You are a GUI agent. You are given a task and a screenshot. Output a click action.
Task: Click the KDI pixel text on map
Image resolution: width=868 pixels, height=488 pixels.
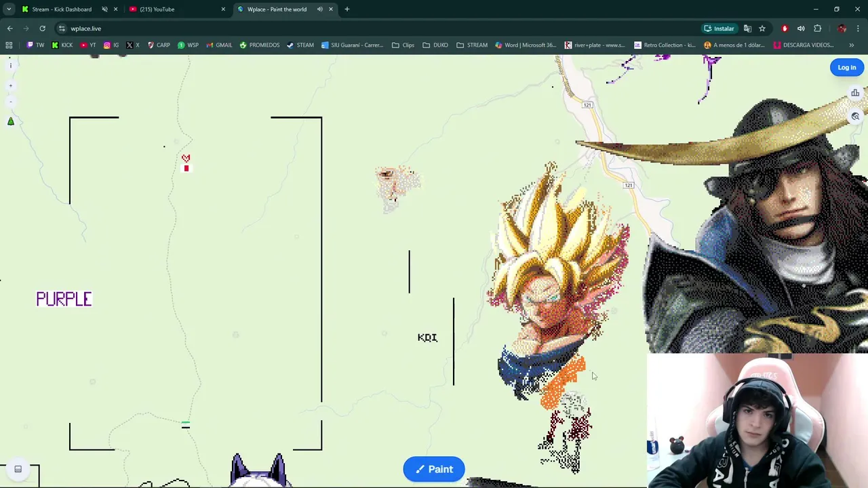click(x=427, y=338)
